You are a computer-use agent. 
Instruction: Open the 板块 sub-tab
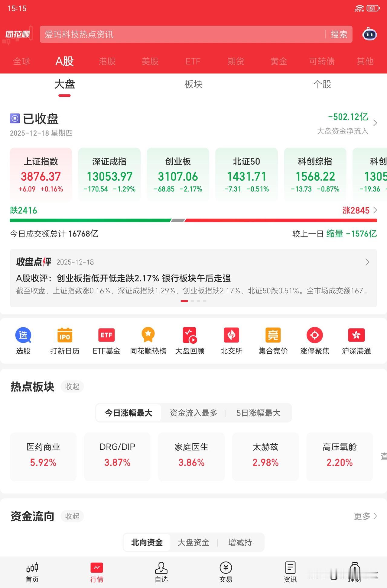click(193, 84)
